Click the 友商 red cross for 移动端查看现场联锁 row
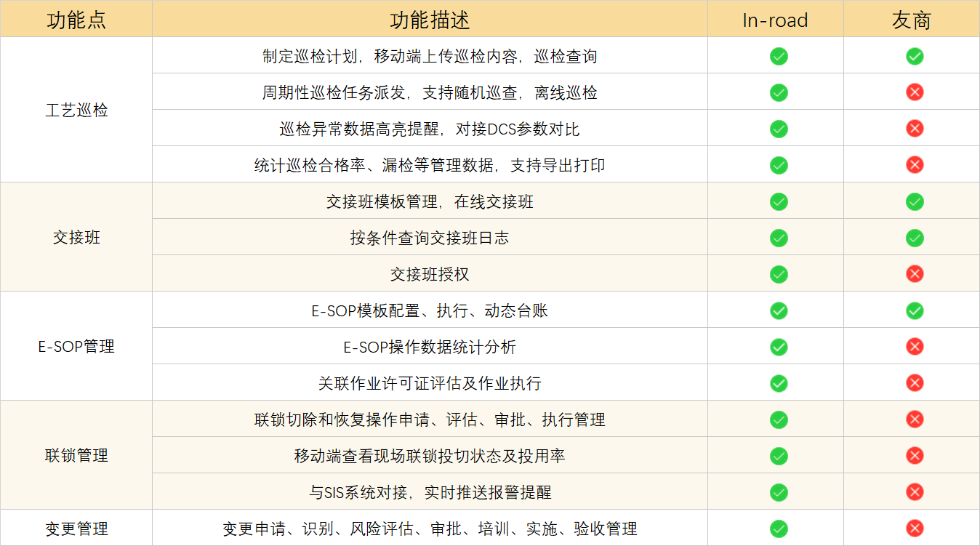The height and width of the screenshot is (546, 980). tap(915, 456)
